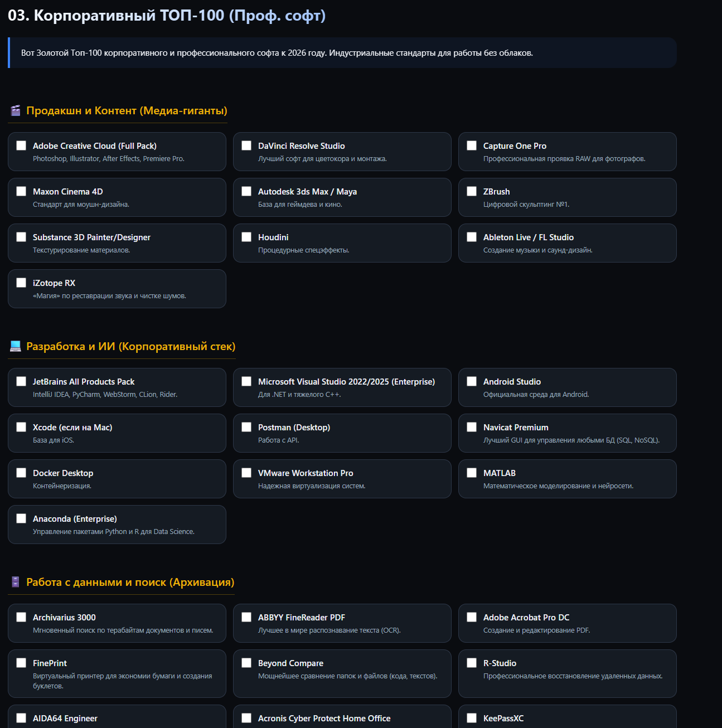The width and height of the screenshot is (722, 728).
Task: Click the Продакшн и Контент section heading
Action: coord(127,110)
